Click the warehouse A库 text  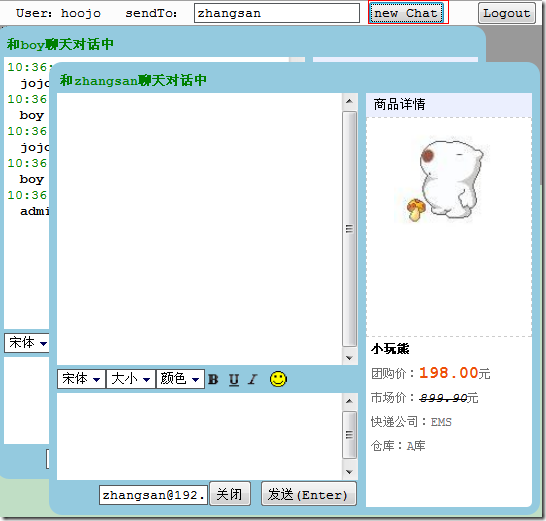(416, 446)
